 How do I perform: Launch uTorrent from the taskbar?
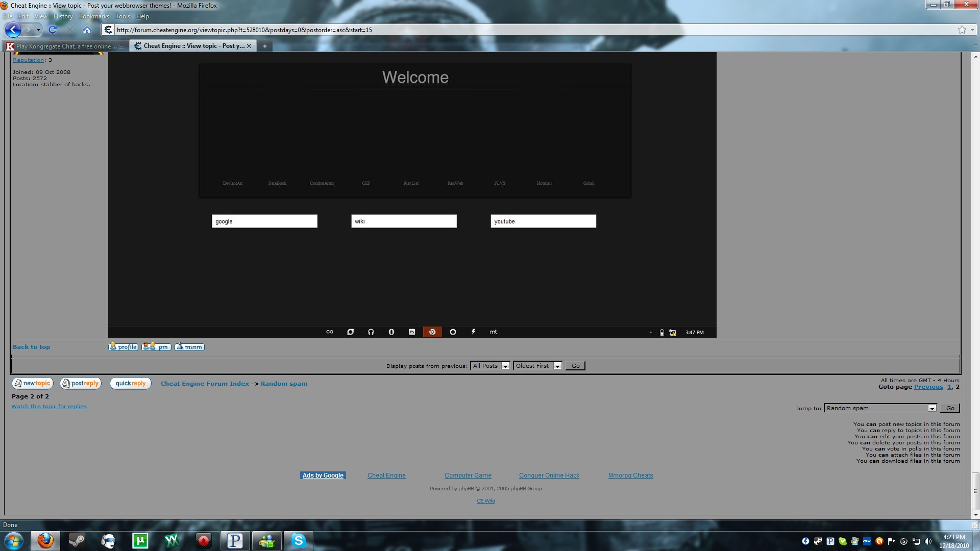pyautogui.click(x=140, y=540)
